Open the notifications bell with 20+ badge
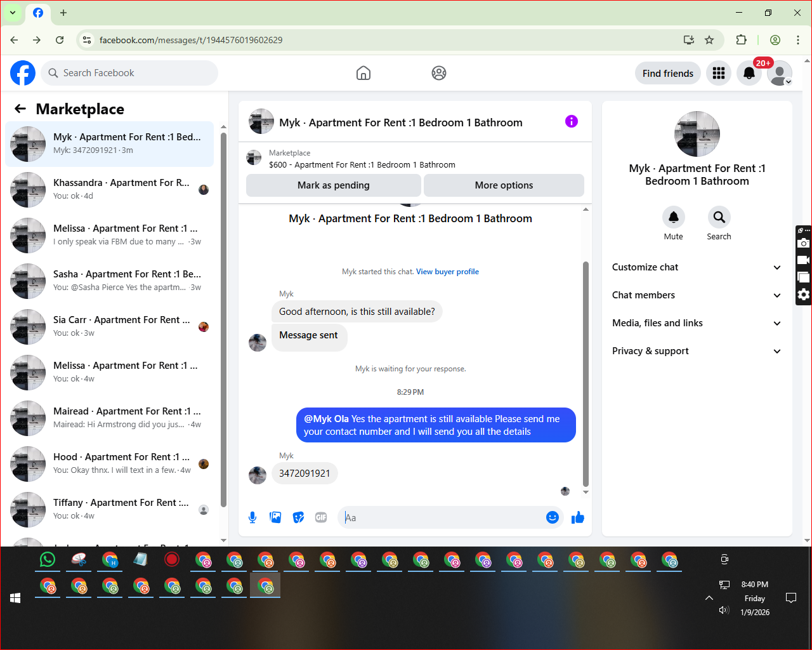This screenshot has height=650, width=812. click(749, 73)
